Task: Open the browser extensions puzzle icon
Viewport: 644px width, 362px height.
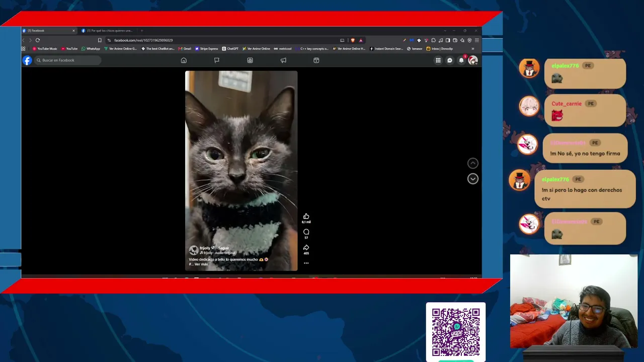Action: click(433, 40)
